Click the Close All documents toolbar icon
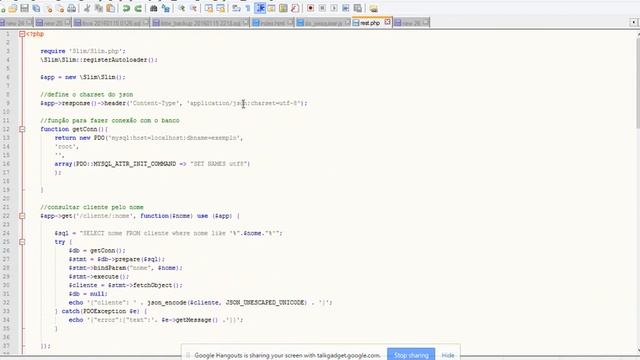The height and width of the screenshot is (360, 640). click(x=60, y=8)
